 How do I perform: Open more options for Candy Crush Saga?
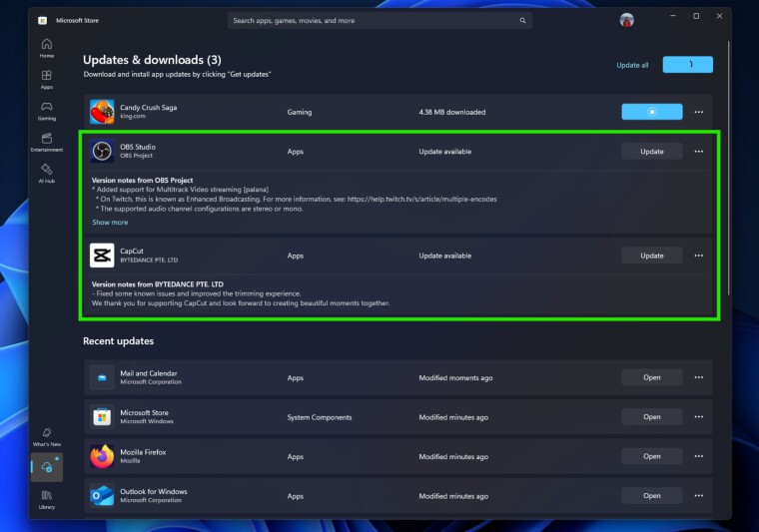698,112
